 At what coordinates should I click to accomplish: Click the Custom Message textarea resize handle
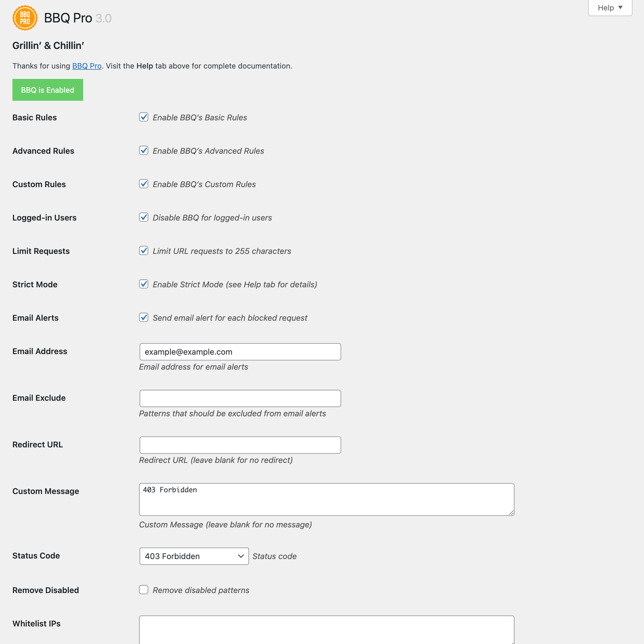tap(511, 513)
